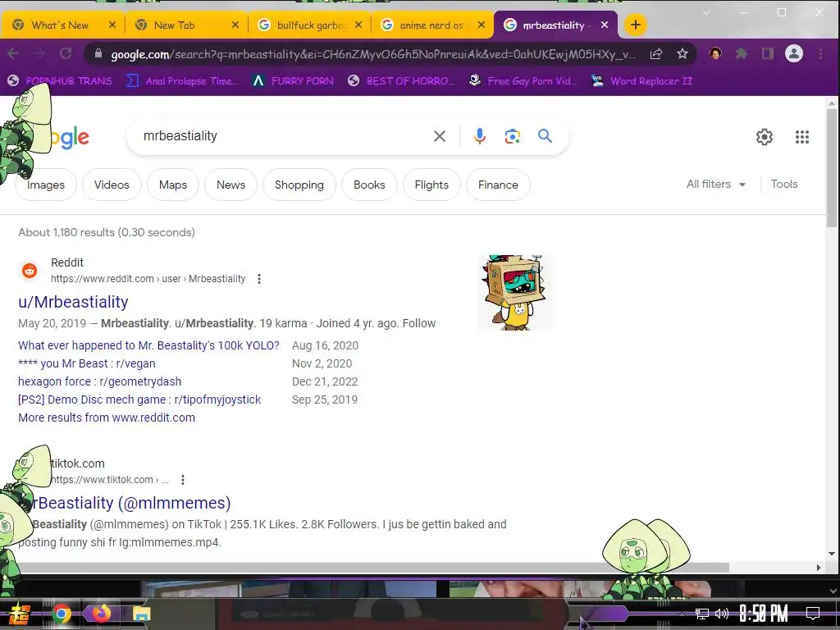Open more options for Reddit result

[259, 279]
